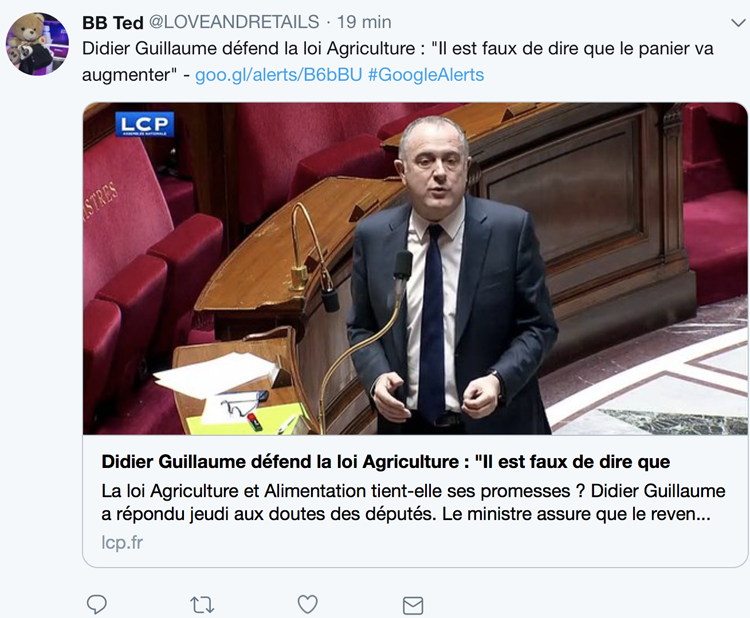Image resolution: width=750 pixels, height=618 pixels.
Task: Like the tweet with the heart icon
Action: tap(308, 604)
